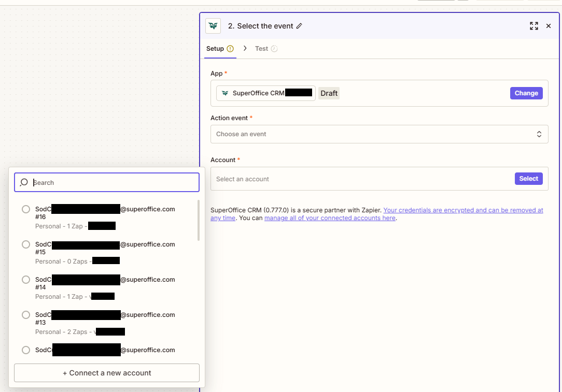The image size is (562, 392).
Task: Click the Change button for the App
Action: coord(526,93)
